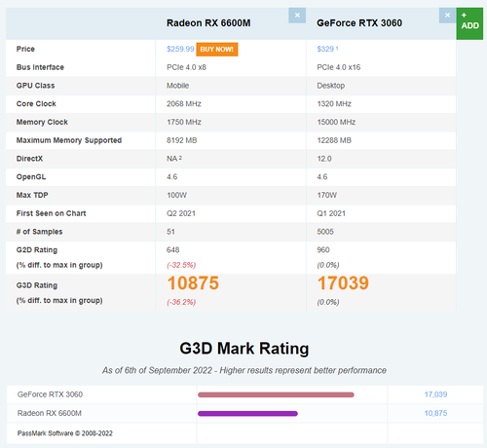Open the 17,039 score link
Screen dimensions: 487x448
click(435, 394)
